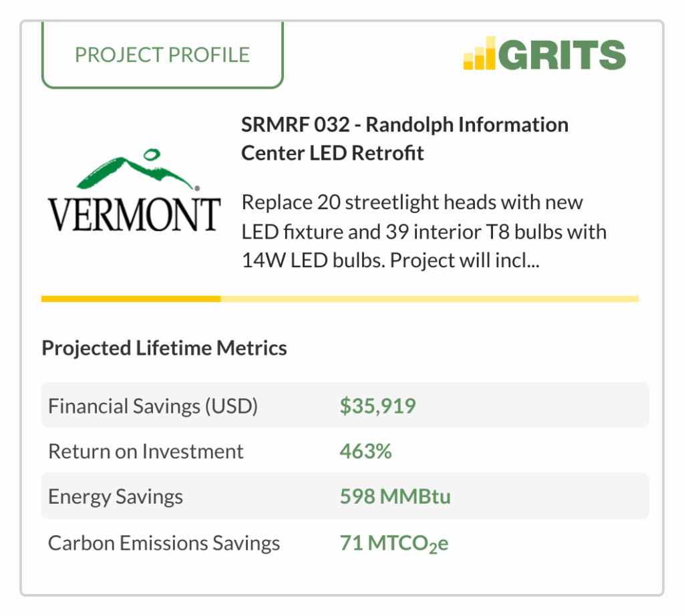Select the Energy Savings row label
684x616 pixels.
click(116, 497)
